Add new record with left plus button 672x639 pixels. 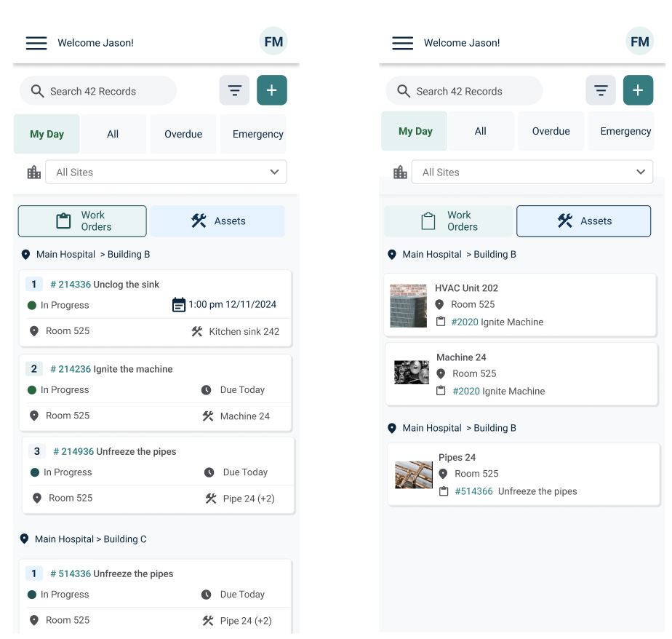click(x=272, y=90)
